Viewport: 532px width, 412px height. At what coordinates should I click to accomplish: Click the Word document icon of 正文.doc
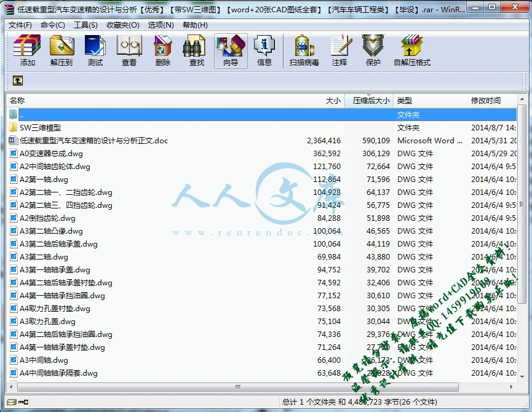click(x=14, y=140)
